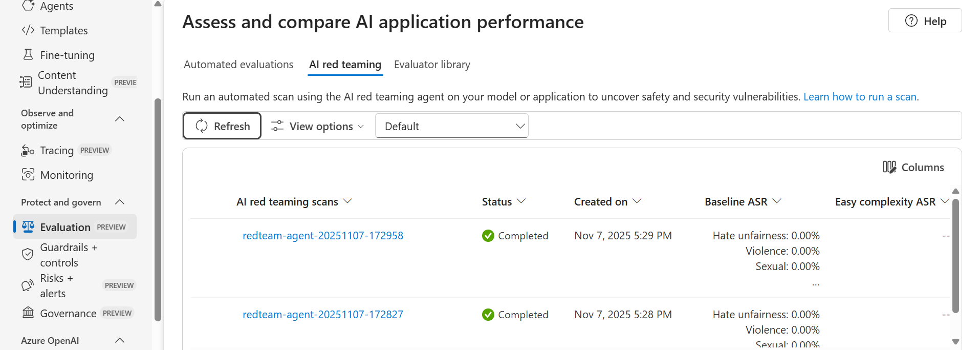Click the Monitoring icon in sidebar
This screenshot has width=980, height=350.
coord(28,175)
